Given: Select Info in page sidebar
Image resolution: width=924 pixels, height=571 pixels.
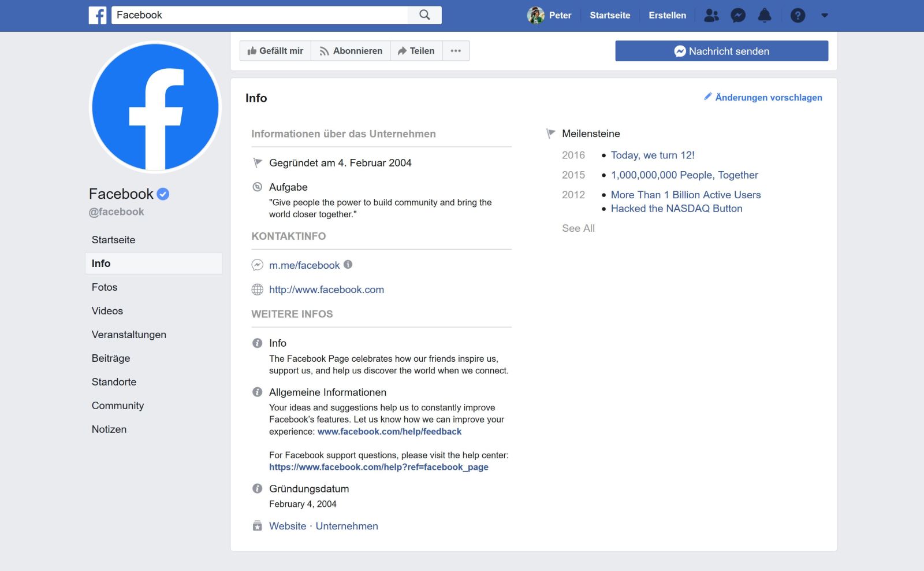Looking at the screenshot, I should pyautogui.click(x=154, y=264).
